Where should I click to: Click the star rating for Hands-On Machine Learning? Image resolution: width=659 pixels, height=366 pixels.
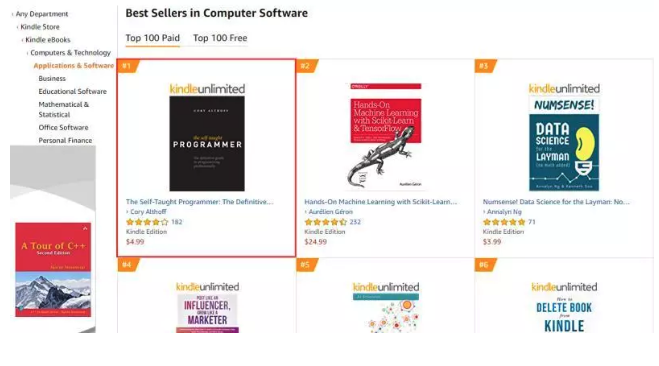pyautogui.click(x=325, y=222)
